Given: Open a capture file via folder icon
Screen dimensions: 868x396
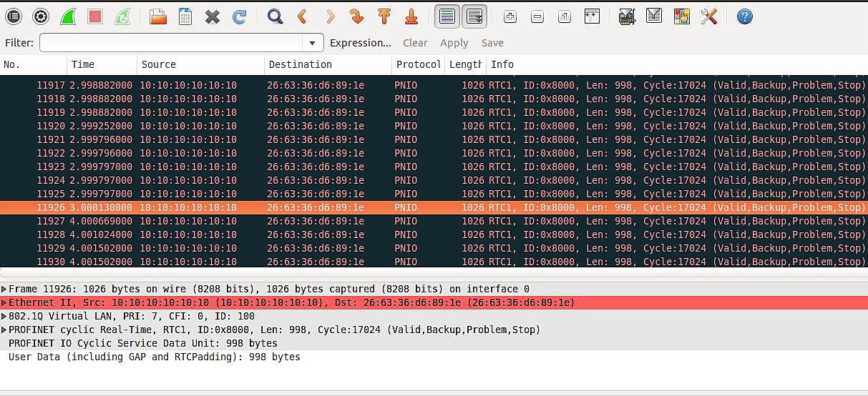Looking at the screenshot, I should pos(158,16).
